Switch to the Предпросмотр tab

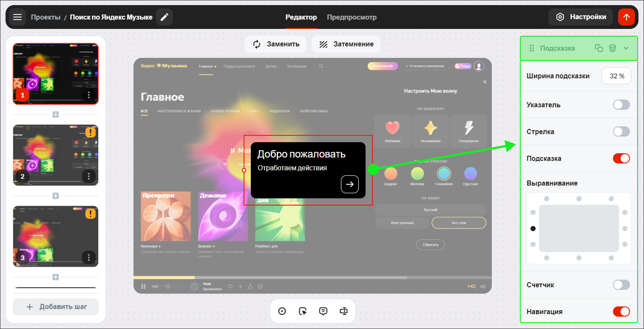pos(352,17)
